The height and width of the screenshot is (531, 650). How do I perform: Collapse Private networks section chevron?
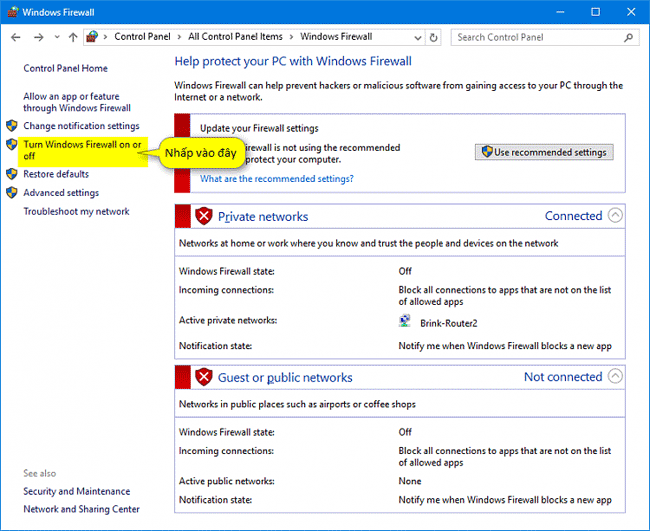click(x=615, y=216)
